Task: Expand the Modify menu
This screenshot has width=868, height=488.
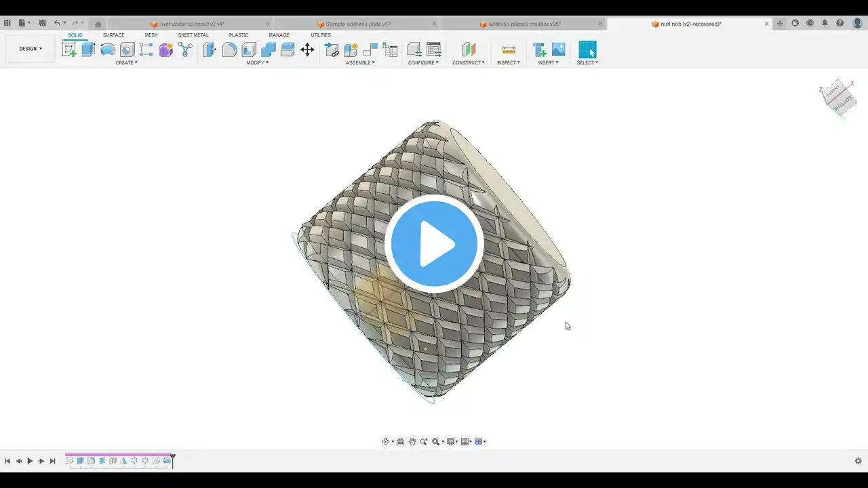Action: 258,62
